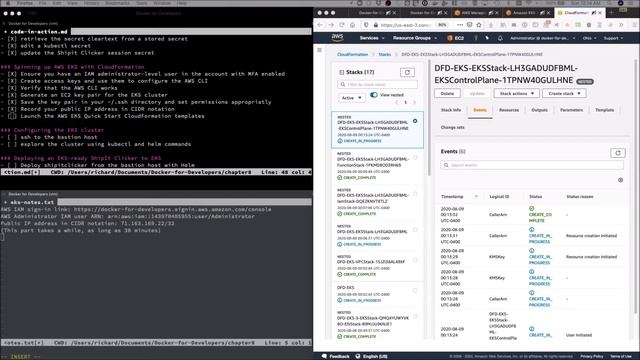Screen dimensions: 640x360
Task: Refresh the Events table
Action: click(x=618, y=153)
